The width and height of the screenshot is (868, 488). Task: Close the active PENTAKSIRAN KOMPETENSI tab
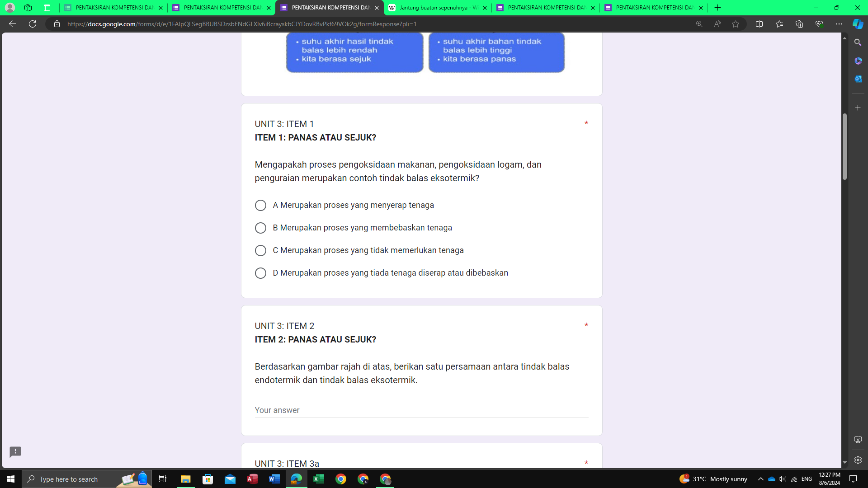(x=377, y=8)
